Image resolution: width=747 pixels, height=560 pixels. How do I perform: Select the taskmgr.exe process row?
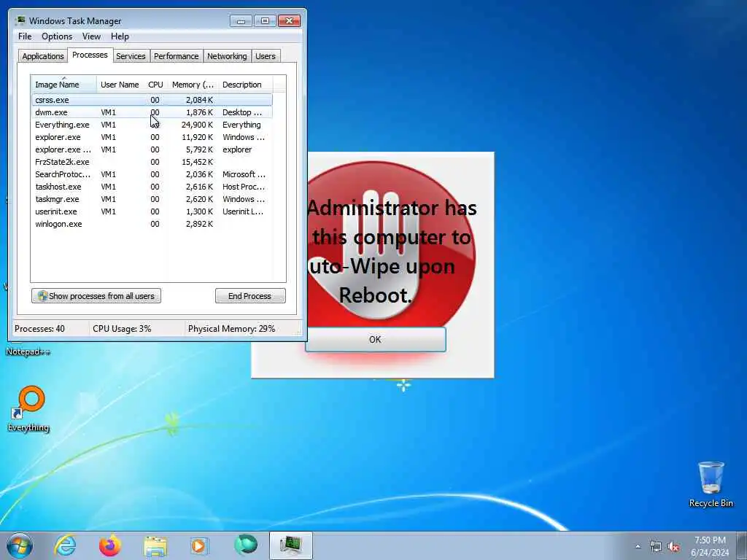pos(152,199)
